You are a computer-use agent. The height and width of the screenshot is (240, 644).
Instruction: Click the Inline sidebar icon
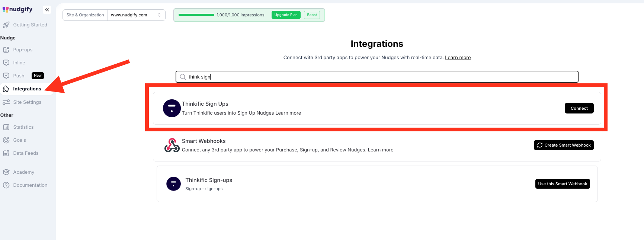click(6, 63)
